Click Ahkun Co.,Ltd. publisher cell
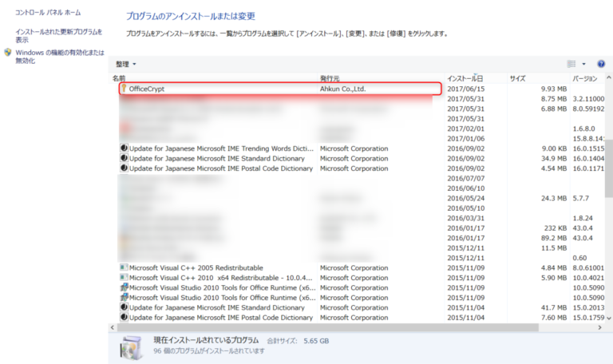613x364 pixels. pos(343,89)
